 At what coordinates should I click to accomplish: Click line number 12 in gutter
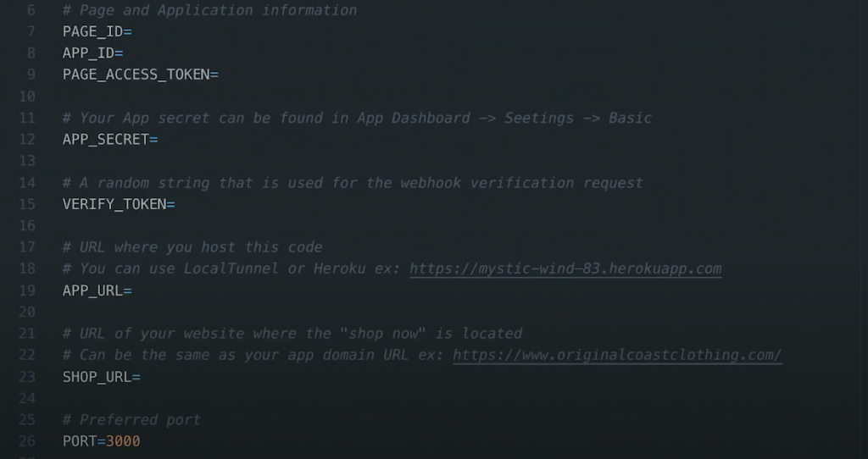tap(26, 139)
